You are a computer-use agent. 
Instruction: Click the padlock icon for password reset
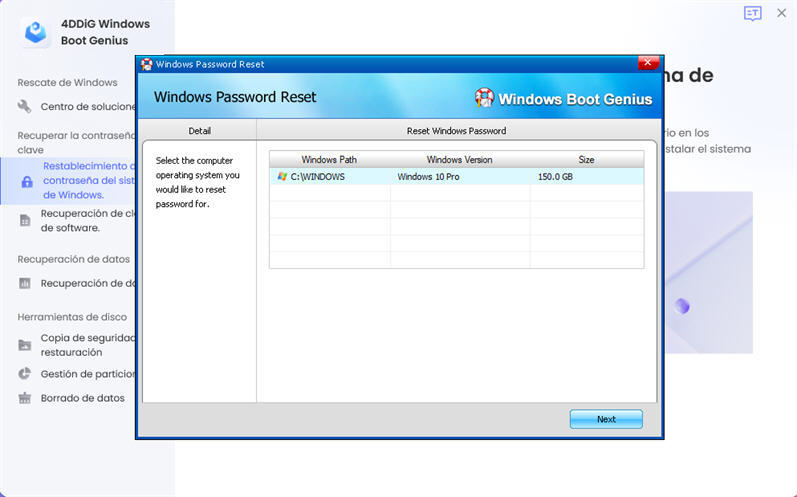coord(27,182)
